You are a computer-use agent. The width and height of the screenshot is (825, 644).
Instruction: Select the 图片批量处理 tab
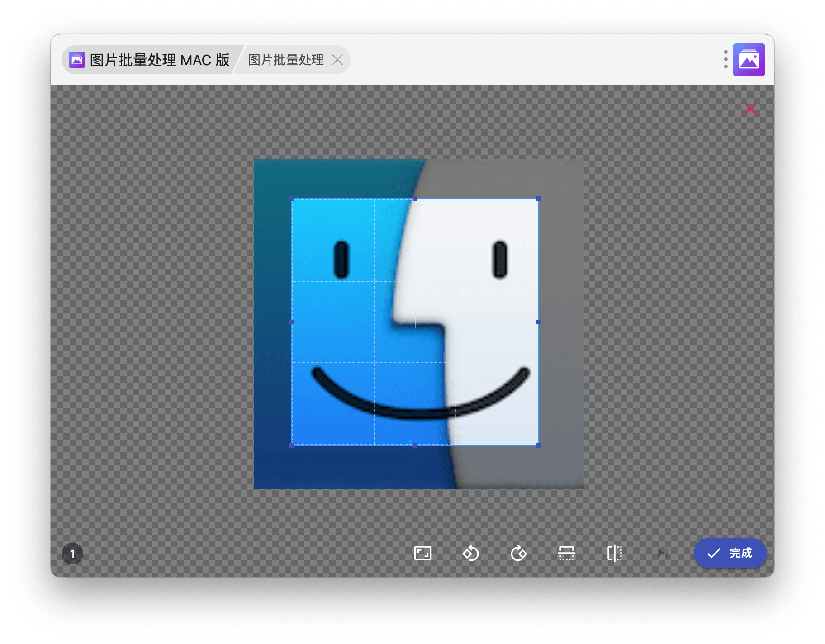[x=286, y=60]
